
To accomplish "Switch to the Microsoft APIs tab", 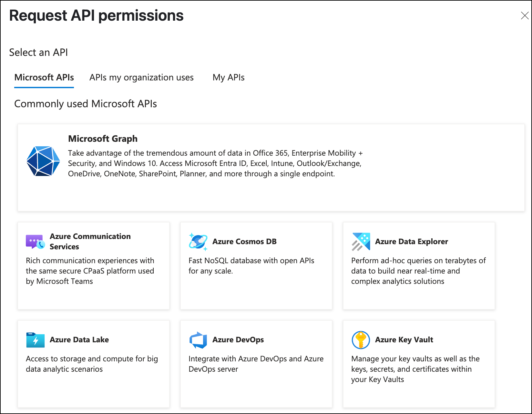I will 44,78.
